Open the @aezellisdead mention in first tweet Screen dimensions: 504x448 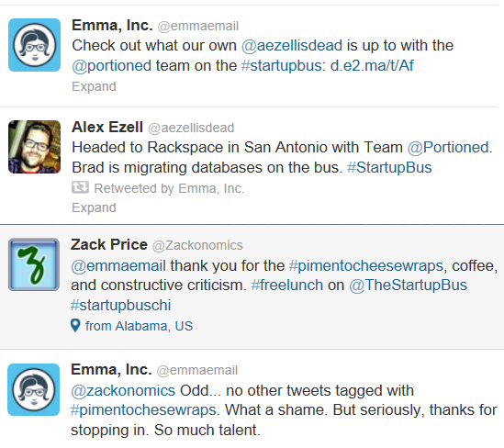coord(292,45)
